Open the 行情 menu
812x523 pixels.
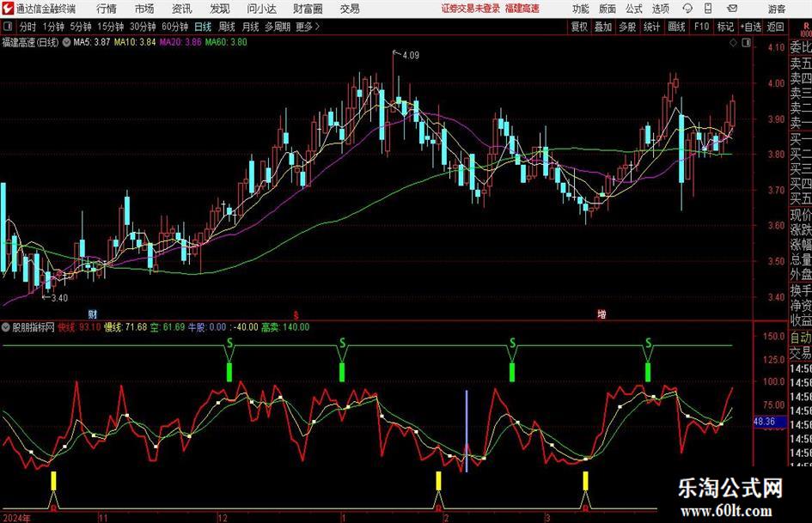pyautogui.click(x=107, y=9)
